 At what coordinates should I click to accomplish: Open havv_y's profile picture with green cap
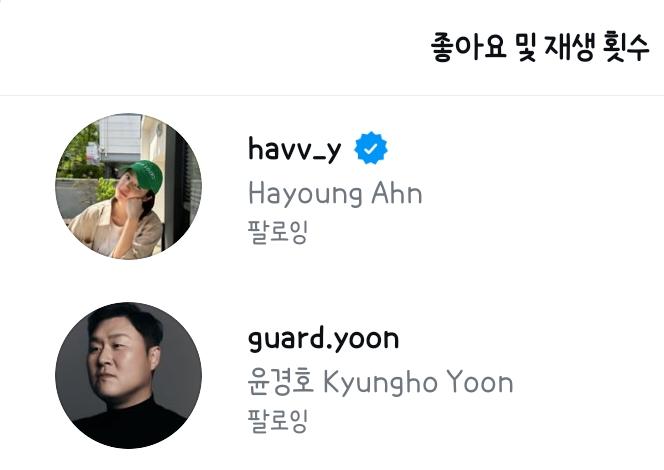point(129,186)
